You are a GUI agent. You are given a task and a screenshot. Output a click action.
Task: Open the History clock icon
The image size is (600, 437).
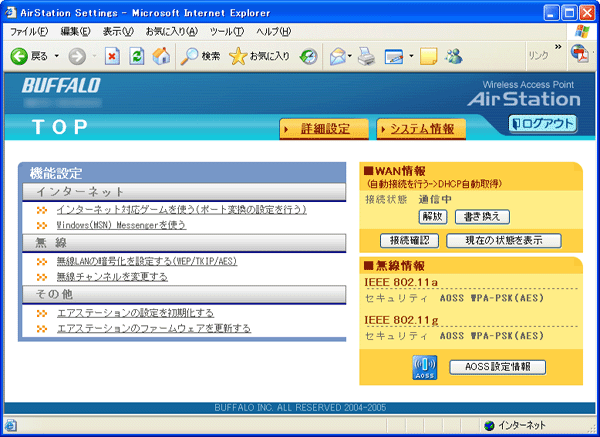pyautogui.click(x=308, y=56)
